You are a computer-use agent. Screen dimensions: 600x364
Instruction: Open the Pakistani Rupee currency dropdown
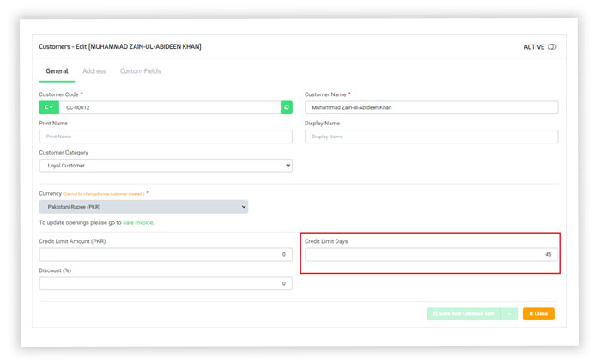(143, 207)
